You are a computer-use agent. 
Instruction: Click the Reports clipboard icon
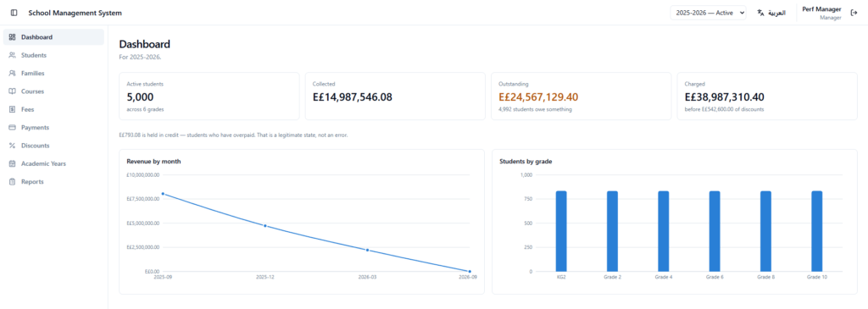coord(12,181)
